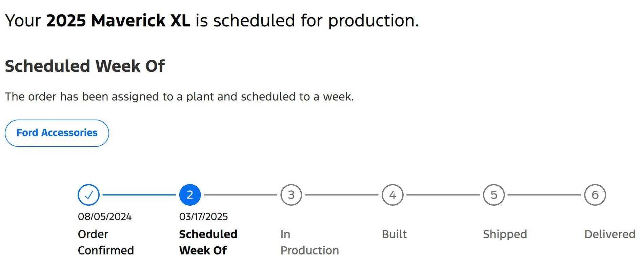644x268 pixels.
Task: Click the Ford Accessories button
Action: tap(57, 133)
